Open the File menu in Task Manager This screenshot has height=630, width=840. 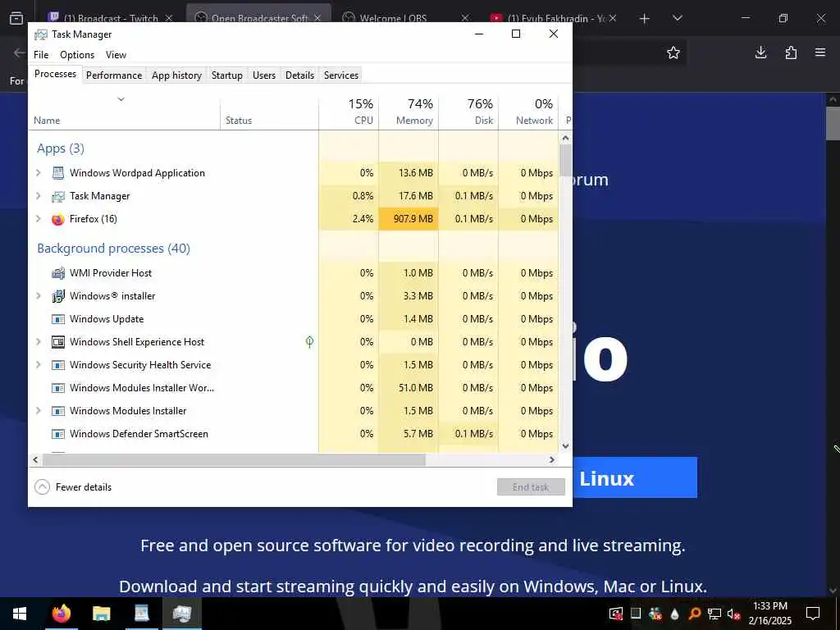[41, 55]
